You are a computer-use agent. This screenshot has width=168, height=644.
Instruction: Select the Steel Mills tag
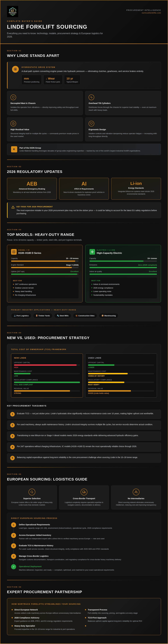63,316
